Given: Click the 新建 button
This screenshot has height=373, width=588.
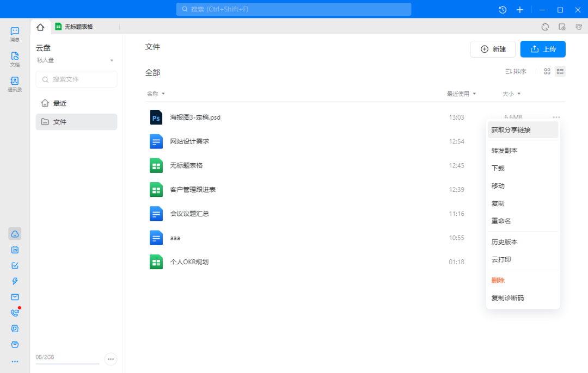Looking at the screenshot, I should point(493,49).
